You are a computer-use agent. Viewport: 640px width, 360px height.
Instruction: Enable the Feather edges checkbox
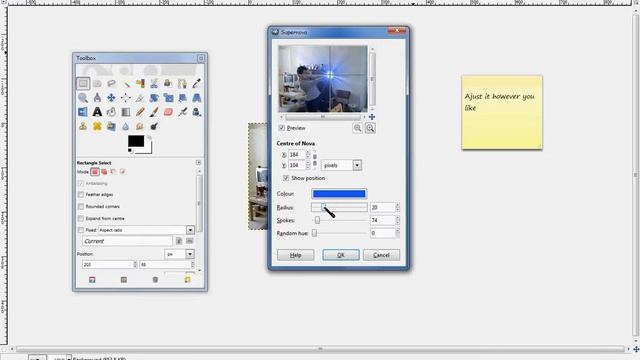(x=81, y=195)
